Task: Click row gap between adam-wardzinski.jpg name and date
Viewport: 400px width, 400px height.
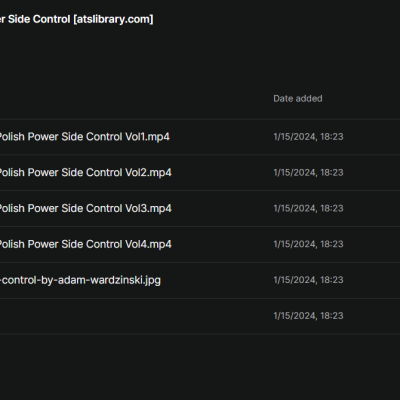Action: click(217, 280)
